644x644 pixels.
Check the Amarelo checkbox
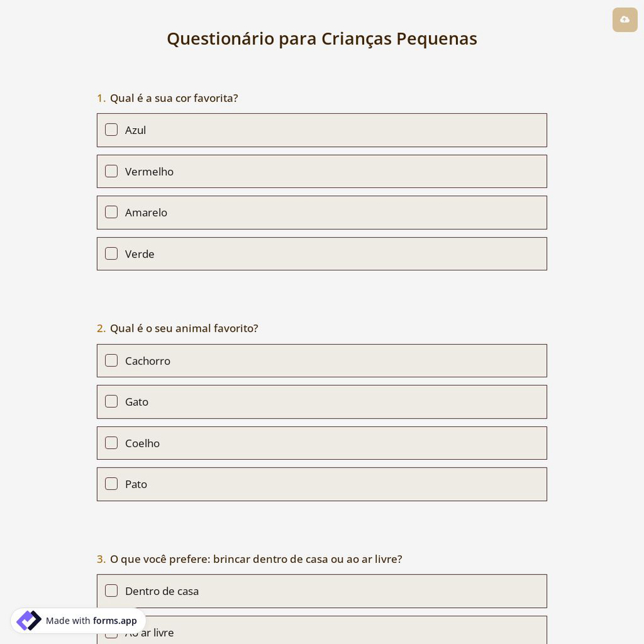tap(111, 212)
